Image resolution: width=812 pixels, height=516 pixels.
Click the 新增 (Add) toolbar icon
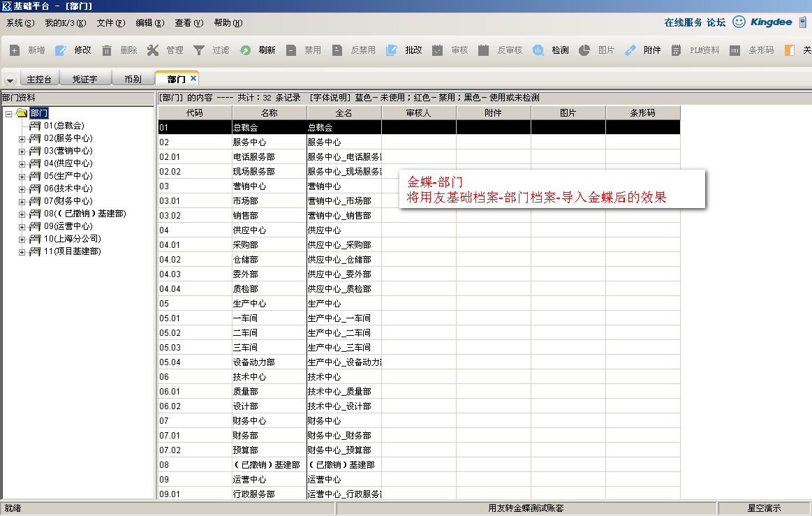[x=15, y=50]
